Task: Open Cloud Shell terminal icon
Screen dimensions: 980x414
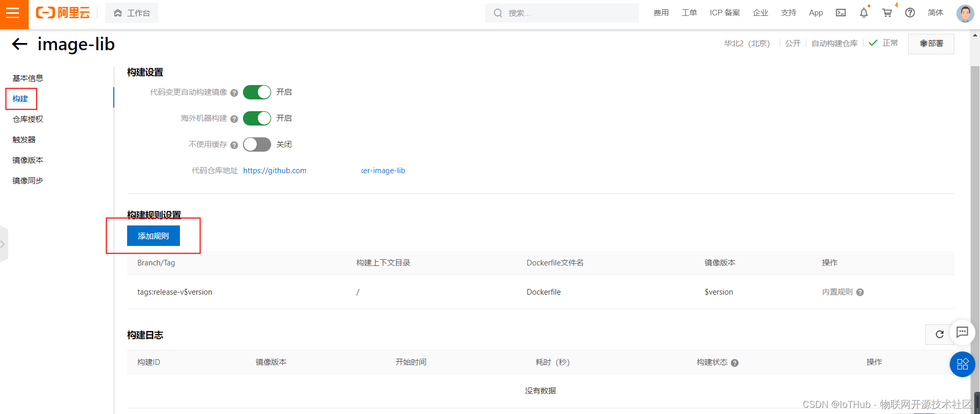Action: click(x=841, y=13)
